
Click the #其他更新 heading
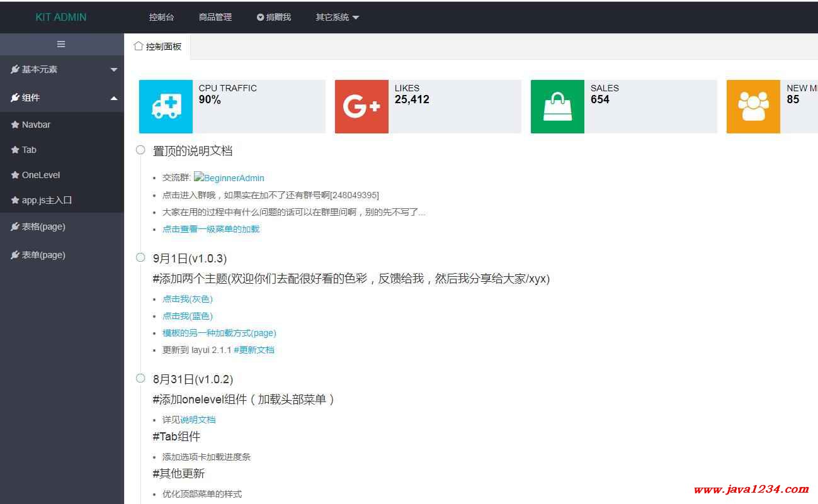(x=178, y=474)
